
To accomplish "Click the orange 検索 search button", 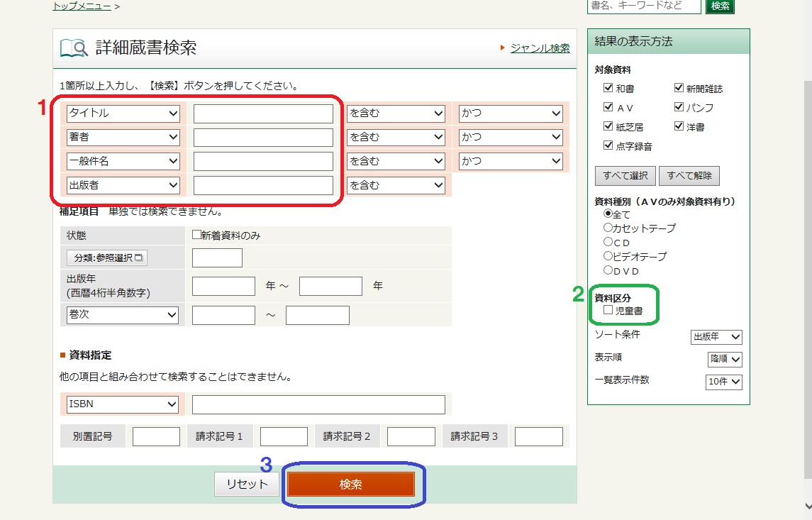I will coord(350,485).
